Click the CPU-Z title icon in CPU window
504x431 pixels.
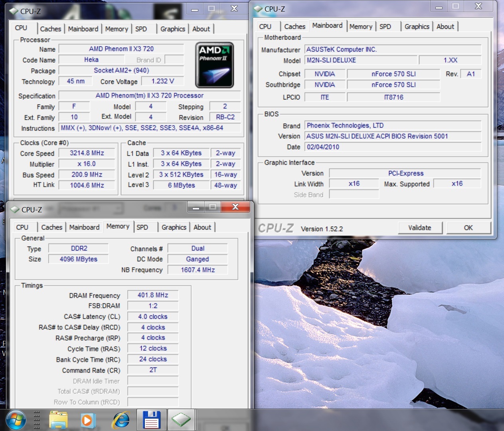tap(14, 11)
